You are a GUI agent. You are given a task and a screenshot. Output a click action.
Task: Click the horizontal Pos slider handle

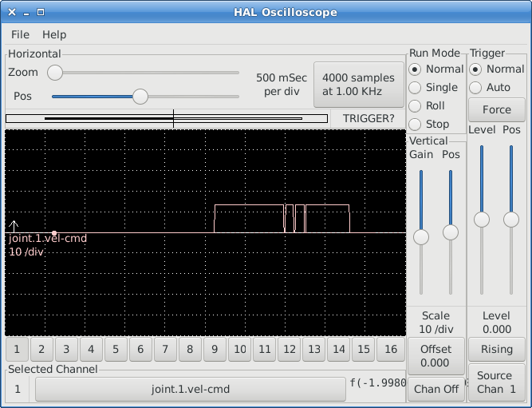140,97
